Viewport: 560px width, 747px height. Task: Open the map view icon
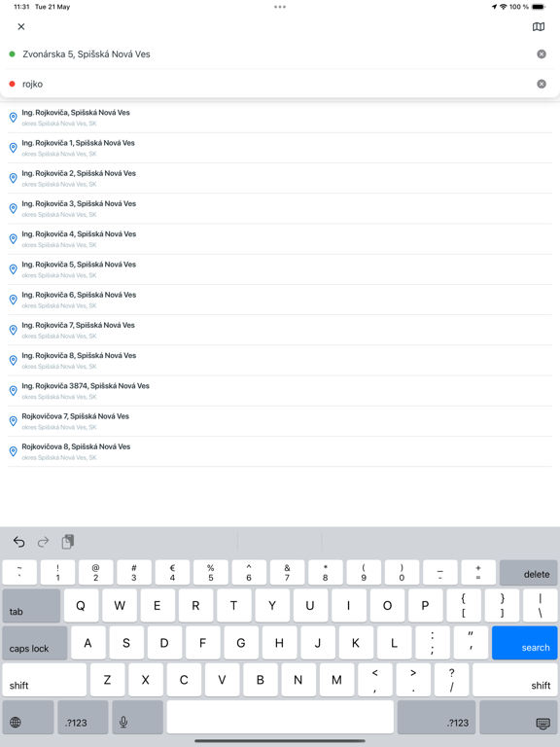(x=538, y=26)
